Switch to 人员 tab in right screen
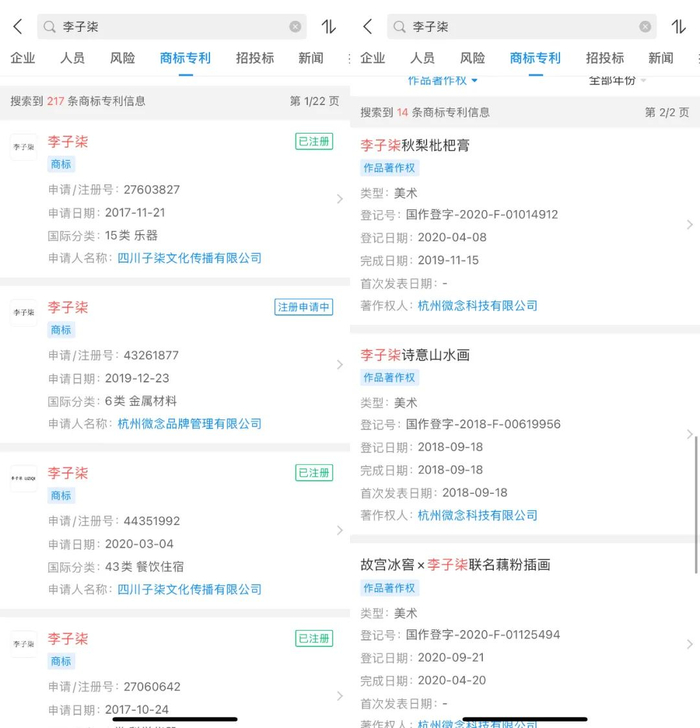This screenshot has height=728, width=700. pyautogui.click(x=422, y=58)
